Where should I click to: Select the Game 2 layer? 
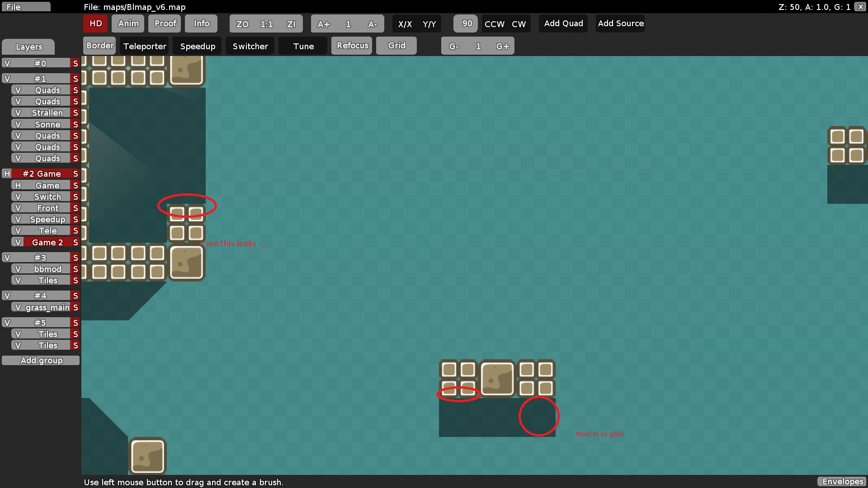tap(47, 242)
